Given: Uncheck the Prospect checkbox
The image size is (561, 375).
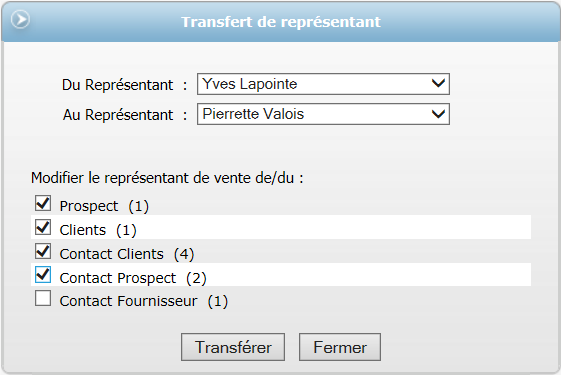Looking at the screenshot, I should point(43,203).
